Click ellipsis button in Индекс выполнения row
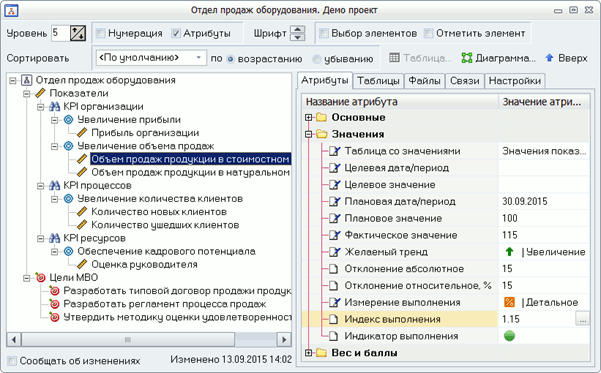The image size is (601, 373). [582, 319]
